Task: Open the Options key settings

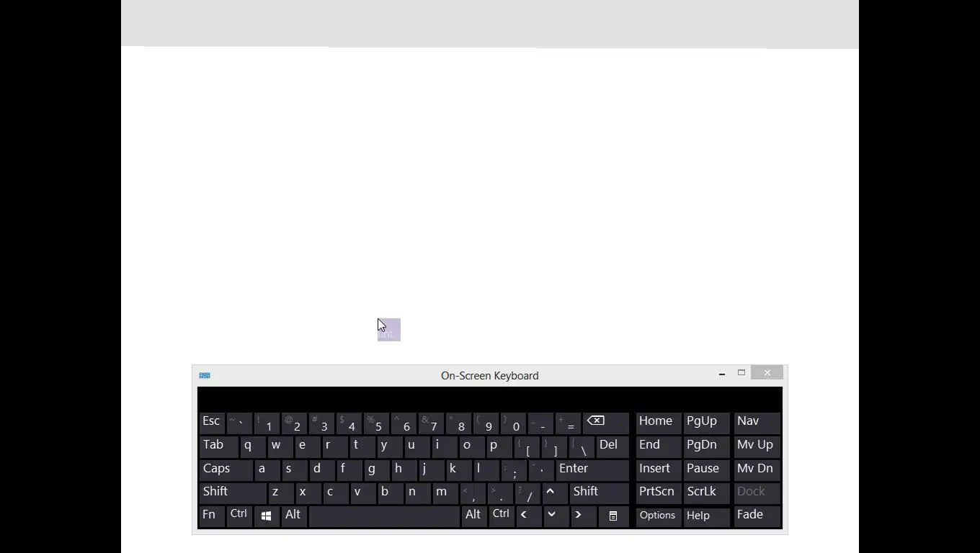Action: [658, 516]
